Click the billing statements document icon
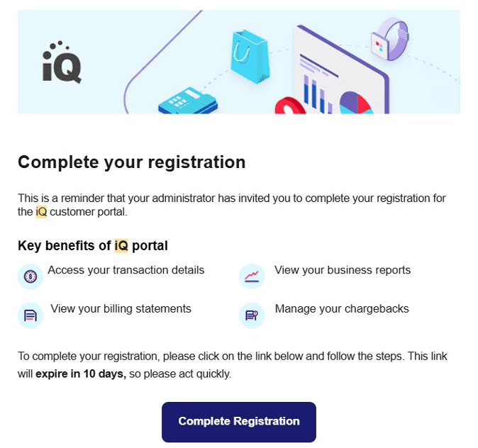This screenshot has width=478, height=448. coord(30,315)
